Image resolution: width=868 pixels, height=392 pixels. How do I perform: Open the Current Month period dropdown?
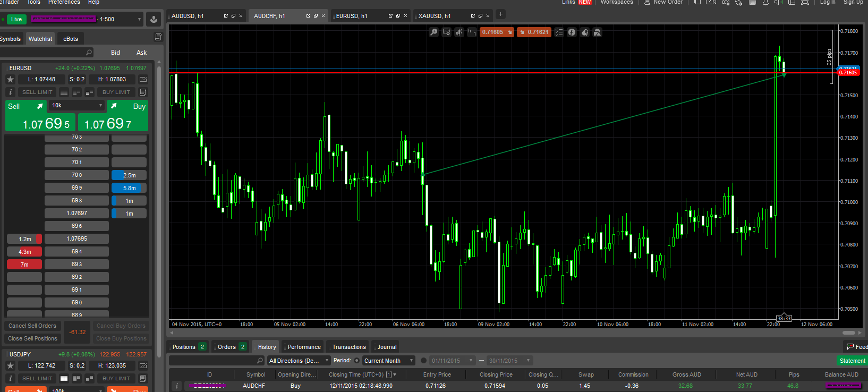tap(388, 361)
